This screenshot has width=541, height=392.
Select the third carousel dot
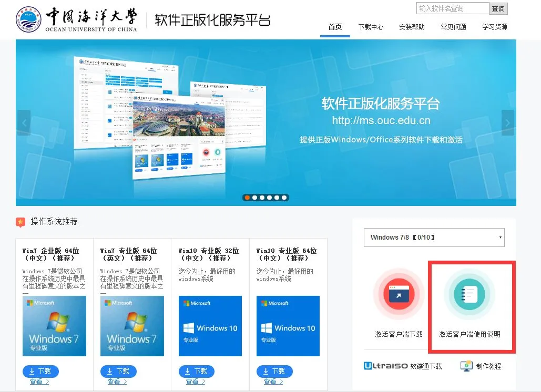(x=262, y=198)
